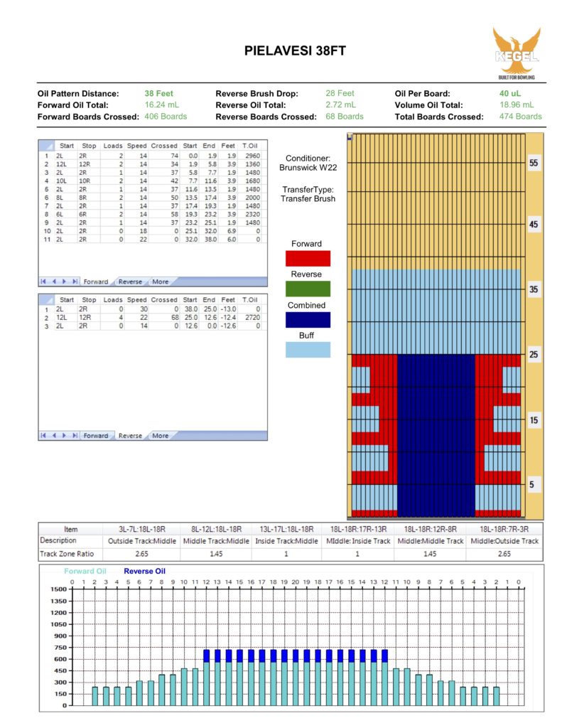Image resolution: width=562 pixels, height=728 pixels.
Task: Click select-all corner cell of Forward loads table
Action: pos(46,145)
